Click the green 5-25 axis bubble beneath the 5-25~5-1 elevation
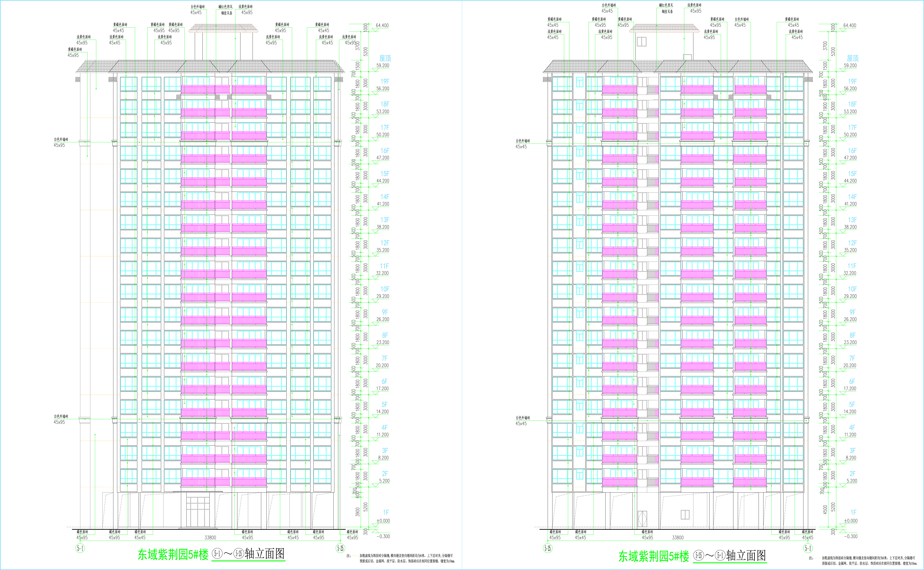The width and height of the screenshot is (924, 570). (x=547, y=548)
